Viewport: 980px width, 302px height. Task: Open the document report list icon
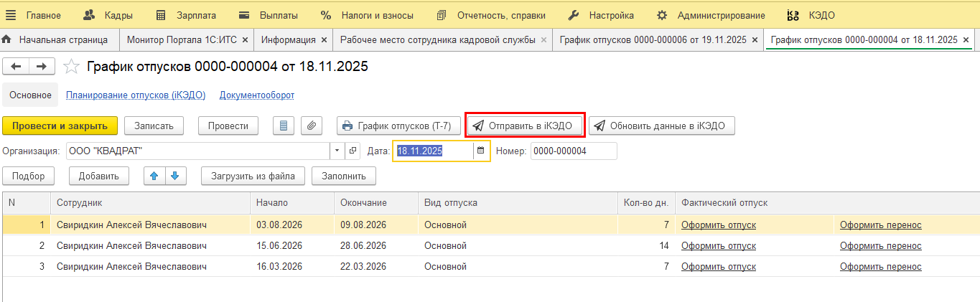pyautogui.click(x=284, y=126)
